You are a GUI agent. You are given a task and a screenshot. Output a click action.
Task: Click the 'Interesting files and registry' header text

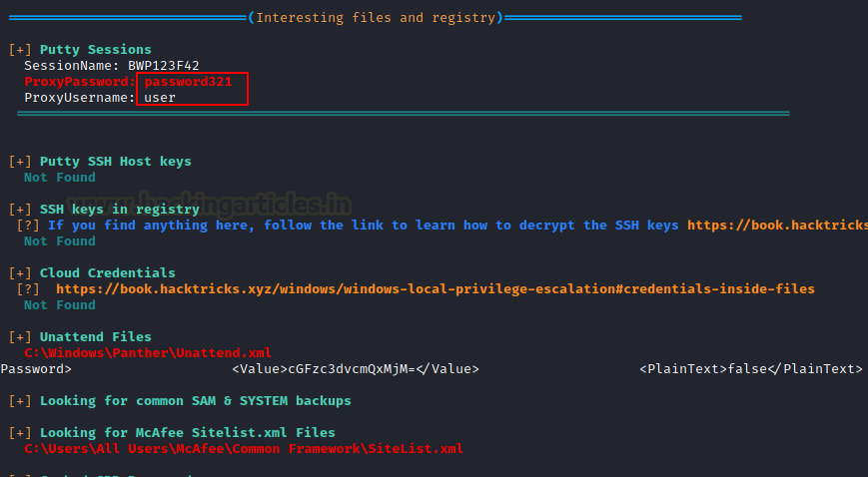click(376, 18)
